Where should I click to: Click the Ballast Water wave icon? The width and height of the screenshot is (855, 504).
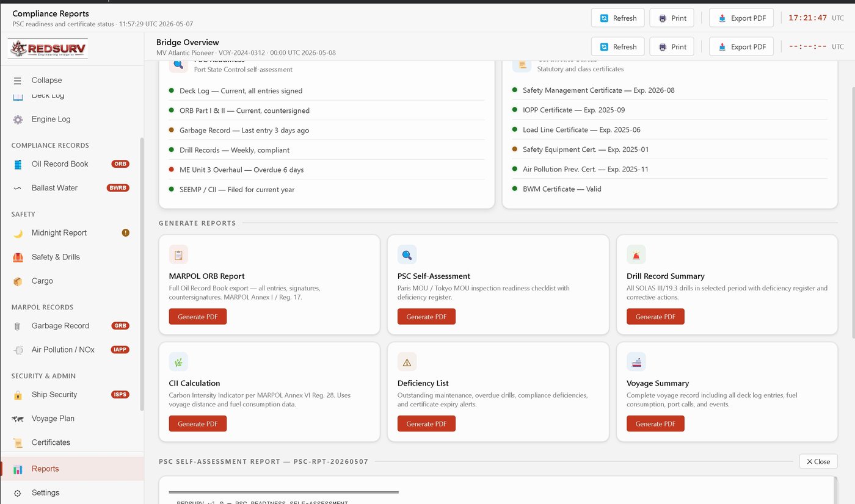[18, 188]
